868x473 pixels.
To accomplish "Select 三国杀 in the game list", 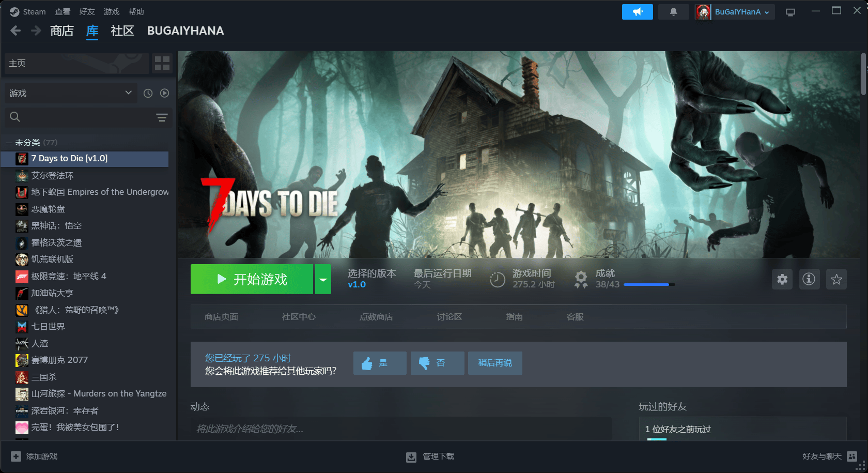I will (x=85, y=377).
